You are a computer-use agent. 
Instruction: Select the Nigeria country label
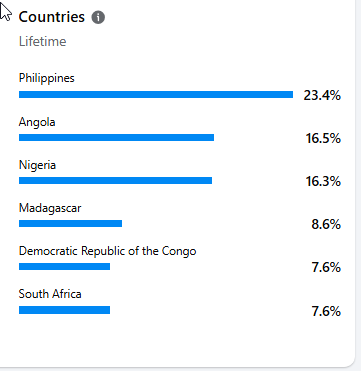coord(37,165)
